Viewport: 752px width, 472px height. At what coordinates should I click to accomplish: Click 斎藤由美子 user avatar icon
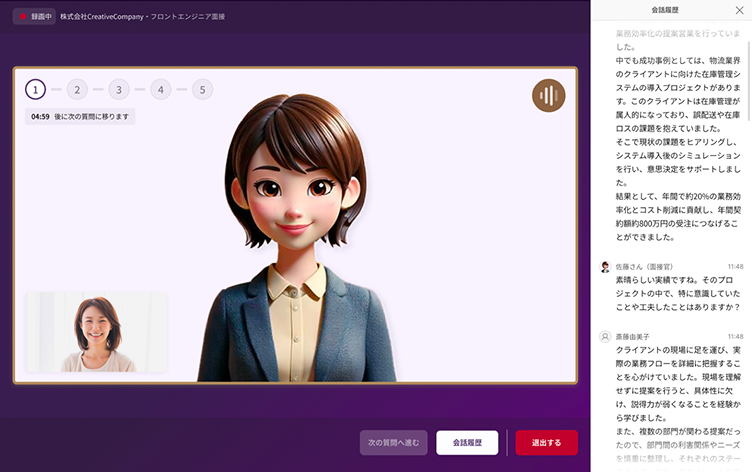click(605, 337)
